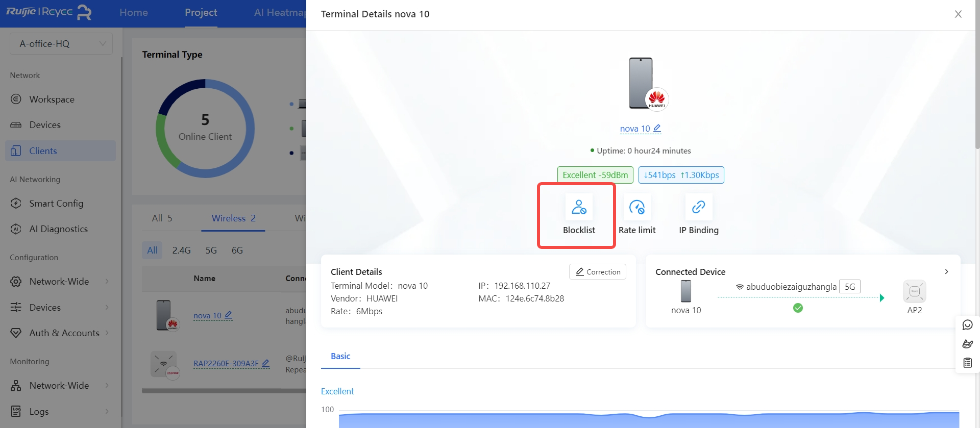Screen dimensions: 980x428
Task: Click the Devices icon under Network
Action: coord(16,125)
